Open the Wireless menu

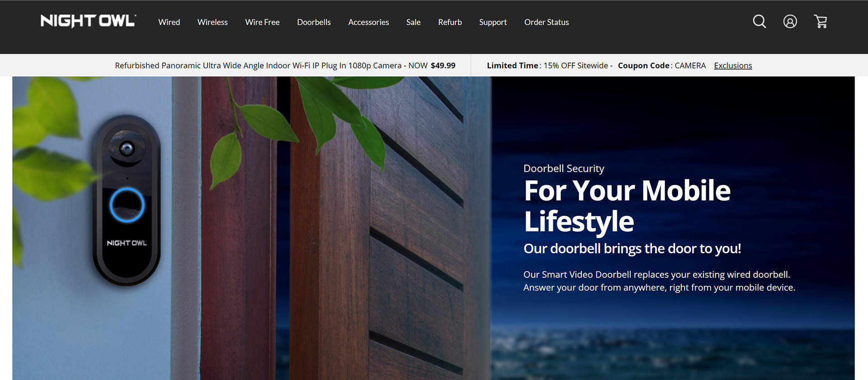coord(212,22)
